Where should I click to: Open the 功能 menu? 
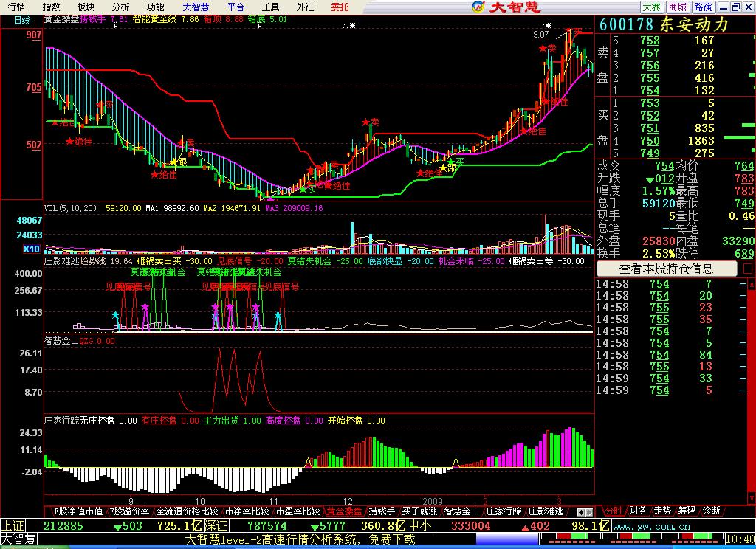coord(155,7)
